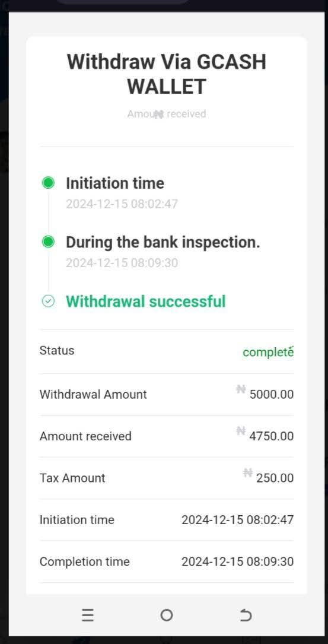The image size is (328, 644).
Task: Click the During the bank inspection step
Action: (x=163, y=242)
